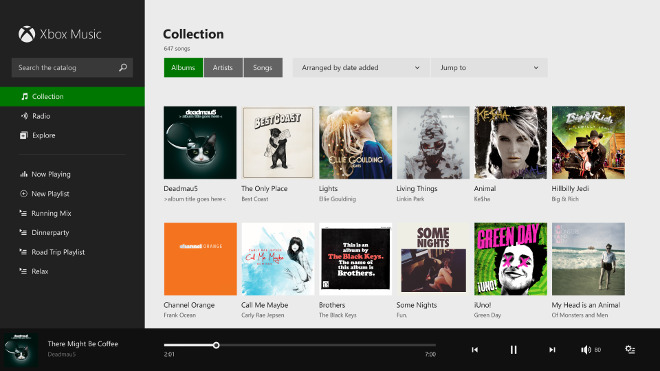660x371 pixels.
Task: Open the Brothers album cover
Action: tap(355, 259)
